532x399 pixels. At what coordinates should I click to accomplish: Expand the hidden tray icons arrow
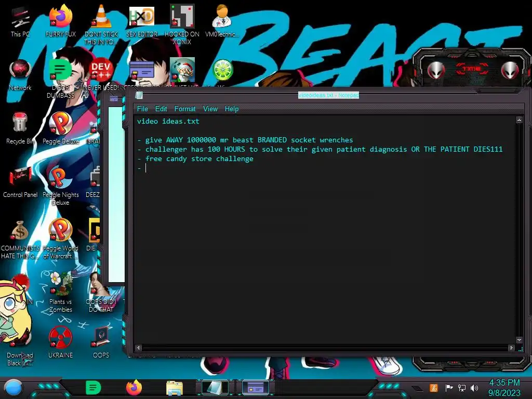417,388
